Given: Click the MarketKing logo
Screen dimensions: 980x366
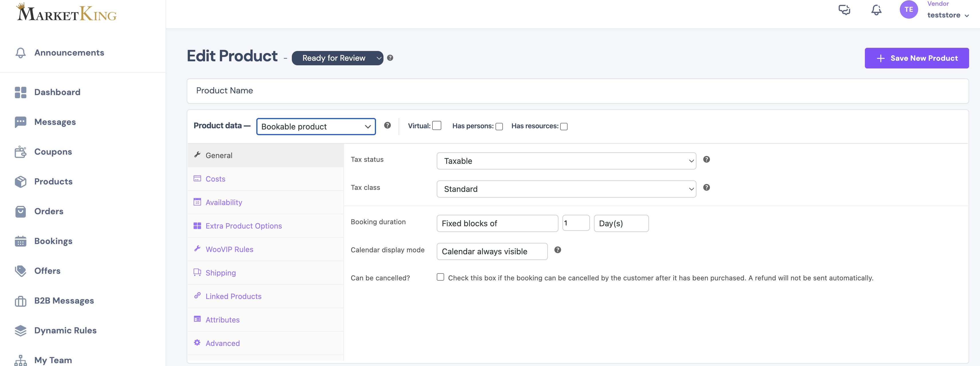Looking at the screenshot, I should [x=66, y=12].
